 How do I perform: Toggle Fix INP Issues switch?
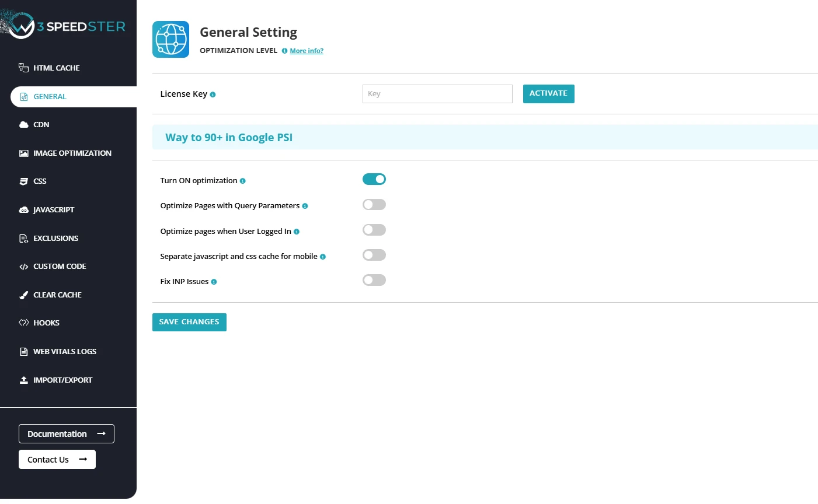[374, 280]
